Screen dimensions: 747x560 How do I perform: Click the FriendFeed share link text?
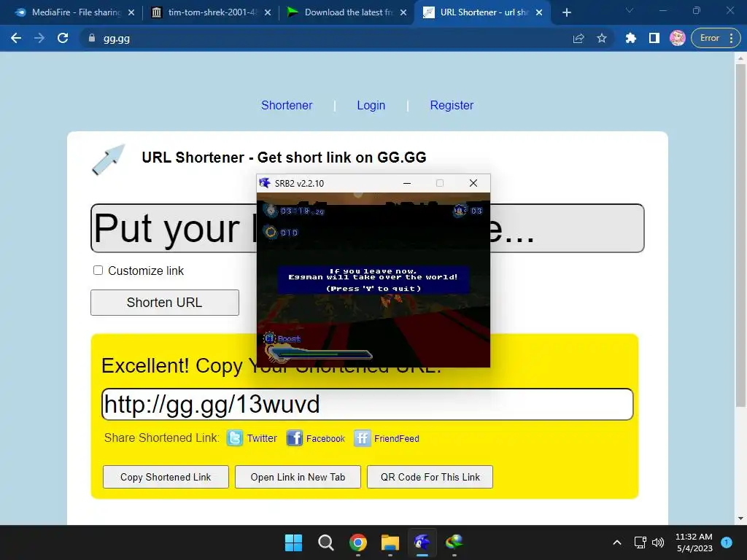pyautogui.click(x=397, y=438)
